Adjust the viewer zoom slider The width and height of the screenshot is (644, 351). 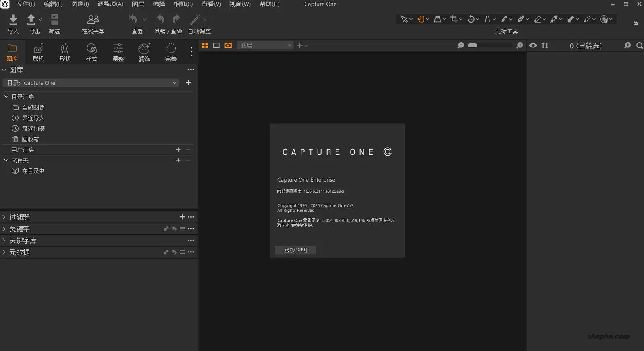pos(490,45)
